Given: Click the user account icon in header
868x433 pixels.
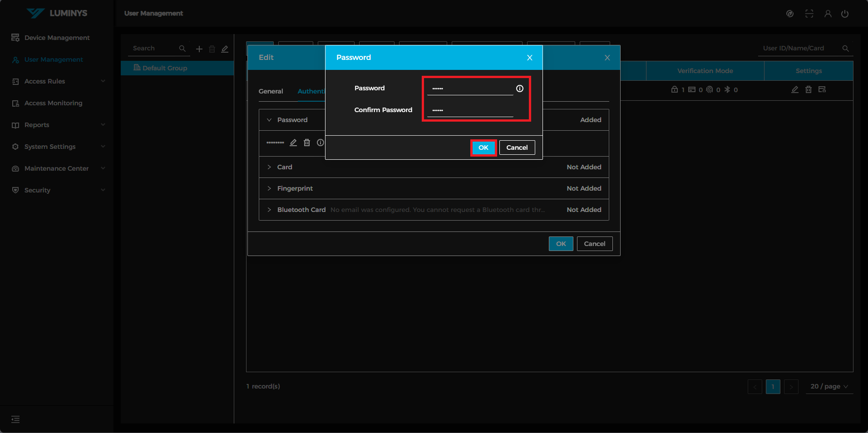Looking at the screenshot, I should point(828,14).
